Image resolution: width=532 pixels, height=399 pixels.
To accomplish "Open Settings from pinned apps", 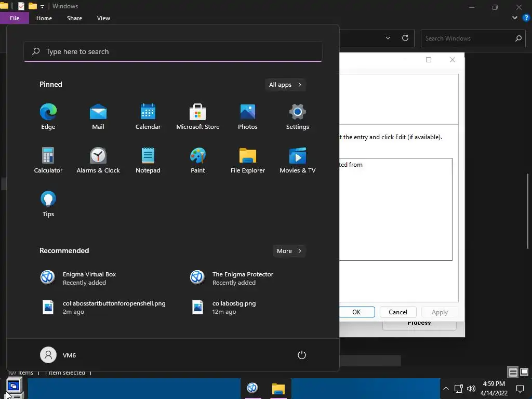I will coord(298,117).
